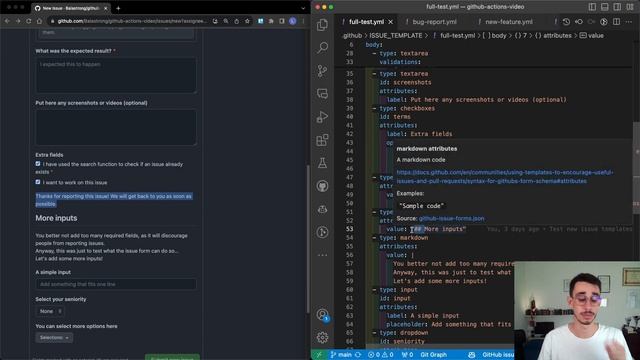Click the open timeline history icon in editor toolbar
This screenshot has height=360, width=640.
[566, 22]
